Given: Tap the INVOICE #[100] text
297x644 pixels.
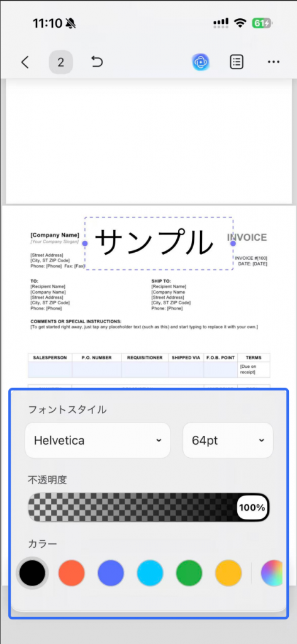Looking at the screenshot, I should tap(251, 258).
